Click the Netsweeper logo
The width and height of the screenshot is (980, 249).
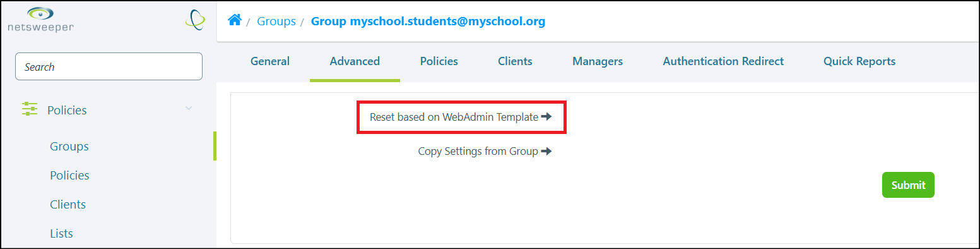pos(40,19)
